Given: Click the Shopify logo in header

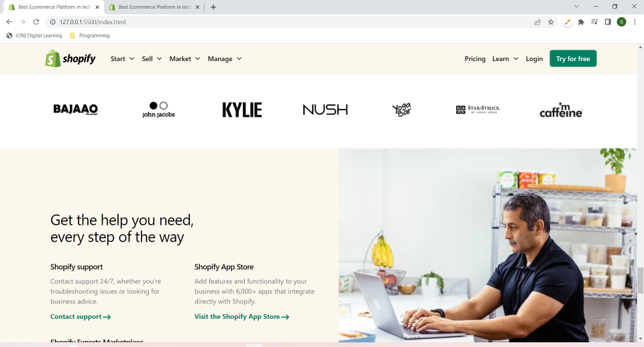Looking at the screenshot, I should (x=70, y=59).
